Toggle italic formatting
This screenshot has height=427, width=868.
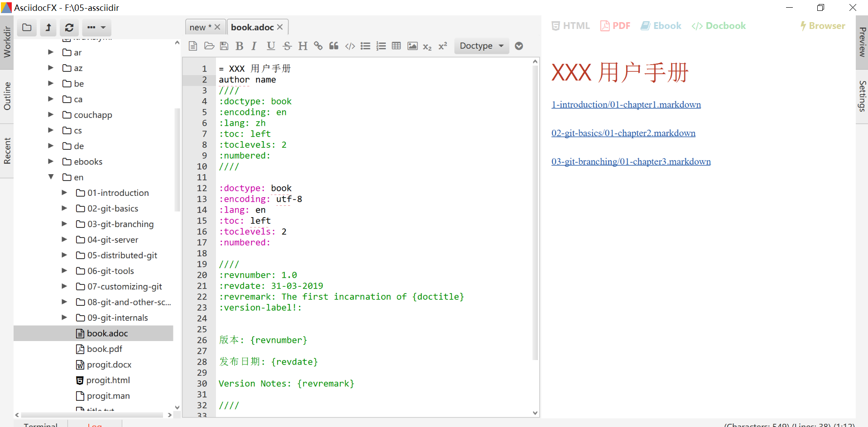point(254,46)
